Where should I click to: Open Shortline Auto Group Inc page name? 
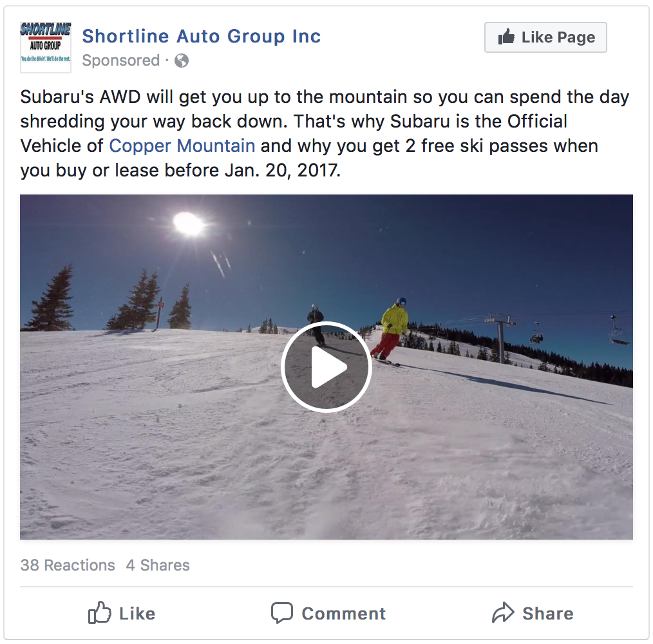[201, 36]
